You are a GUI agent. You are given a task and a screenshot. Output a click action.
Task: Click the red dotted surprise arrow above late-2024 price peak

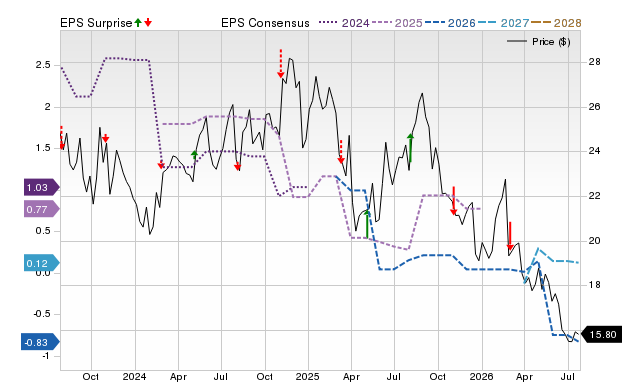(280, 63)
